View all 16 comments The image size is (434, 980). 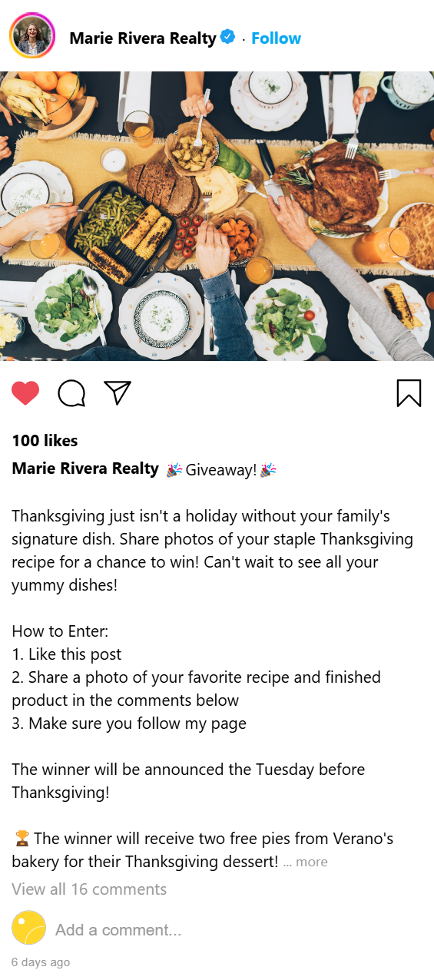(89, 889)
